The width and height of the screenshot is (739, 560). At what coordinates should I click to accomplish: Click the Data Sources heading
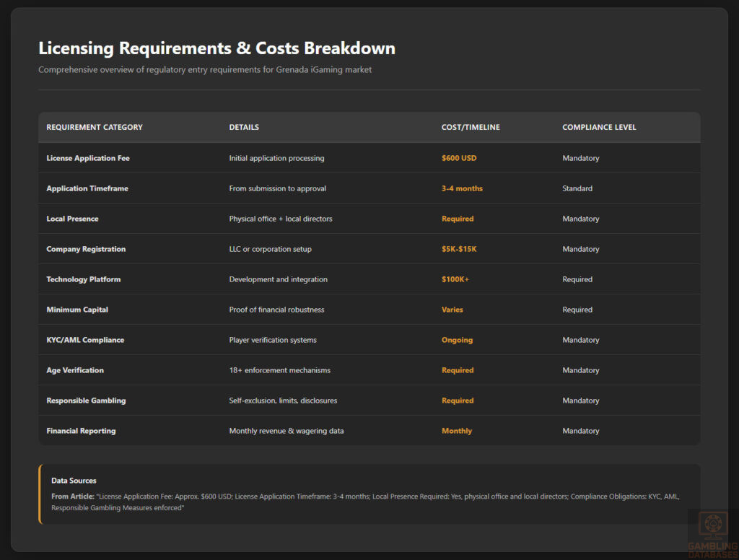coord(74,481)
